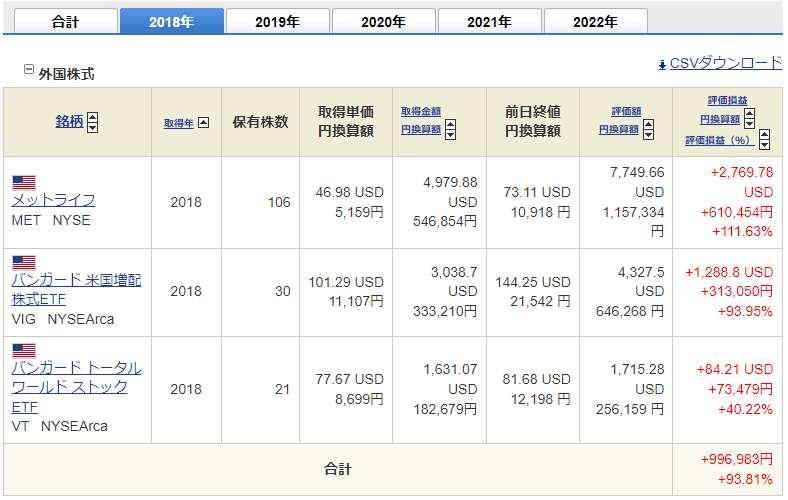Click US flag icon above バンガード 米国増配株式ETF

click(24, 263)
